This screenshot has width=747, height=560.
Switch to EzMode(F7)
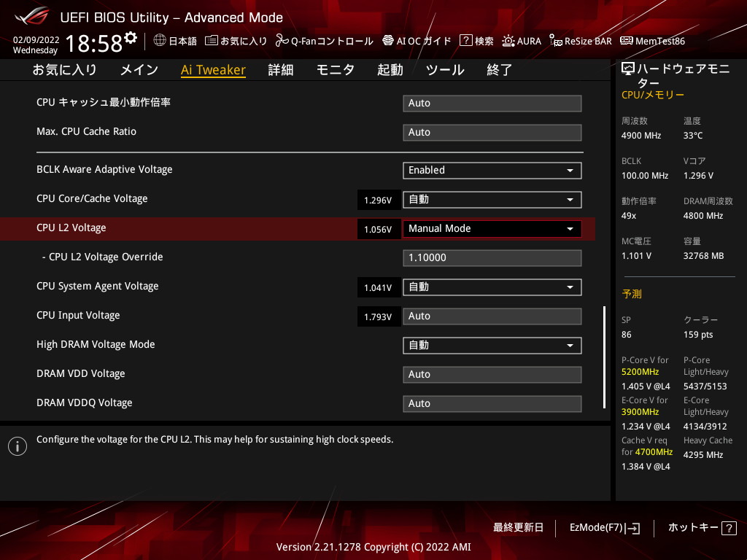605,528
